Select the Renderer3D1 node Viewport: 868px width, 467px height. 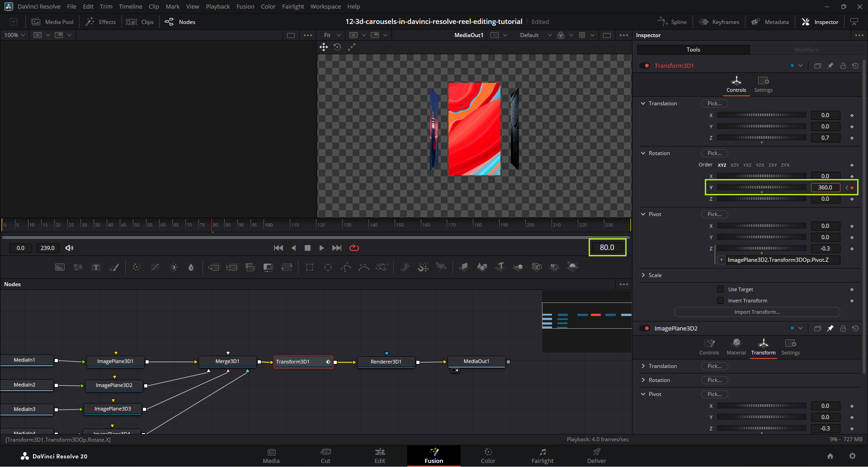click(386, 362)
